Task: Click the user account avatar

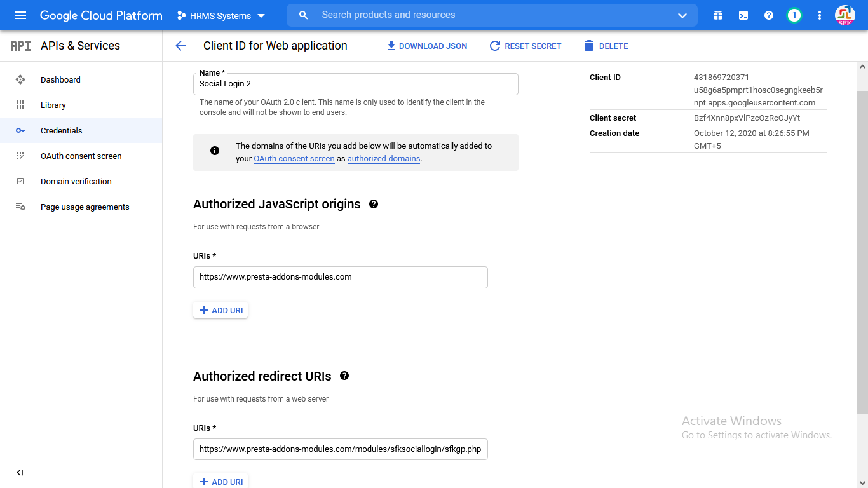Action: [845, 15]
